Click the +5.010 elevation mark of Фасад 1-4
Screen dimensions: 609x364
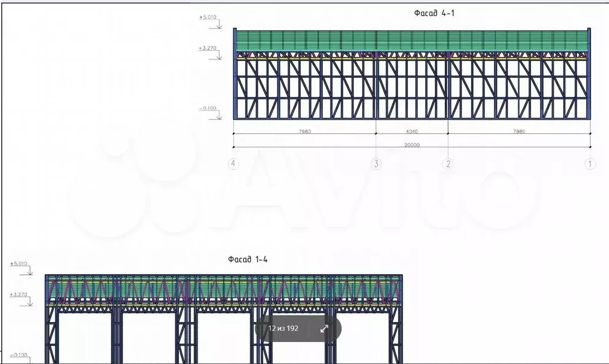click(18, 263)
